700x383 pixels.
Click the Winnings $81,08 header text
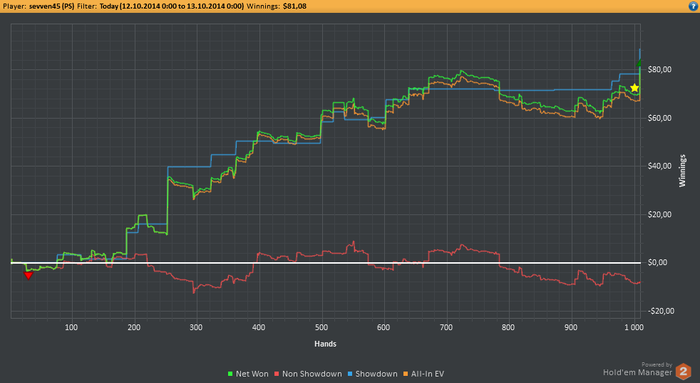(276, 6)
